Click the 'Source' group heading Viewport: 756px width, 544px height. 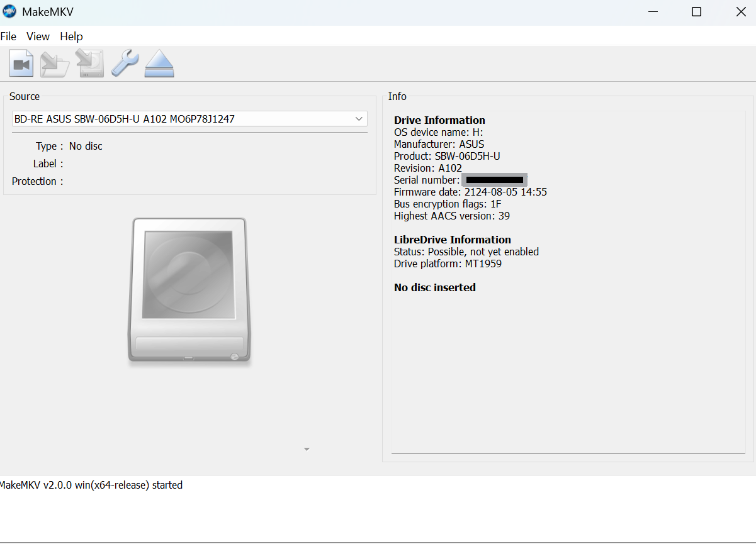click(25, 96)
